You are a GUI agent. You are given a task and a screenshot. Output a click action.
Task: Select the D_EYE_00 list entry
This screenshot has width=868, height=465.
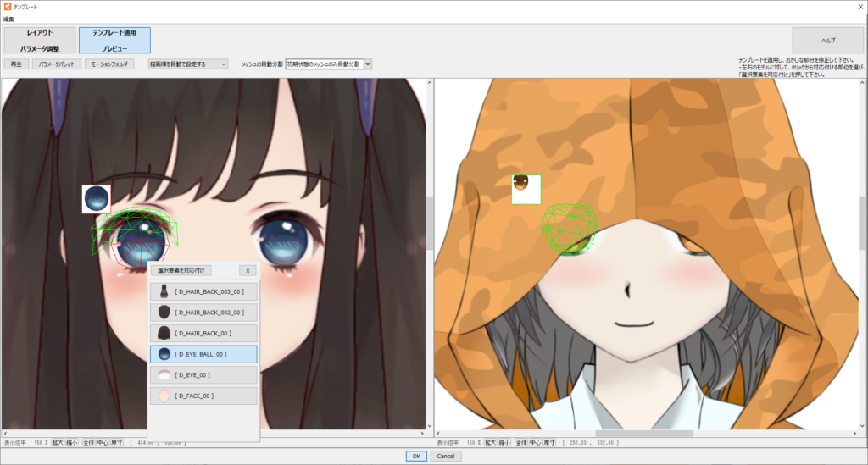click(x=203, y=375)
